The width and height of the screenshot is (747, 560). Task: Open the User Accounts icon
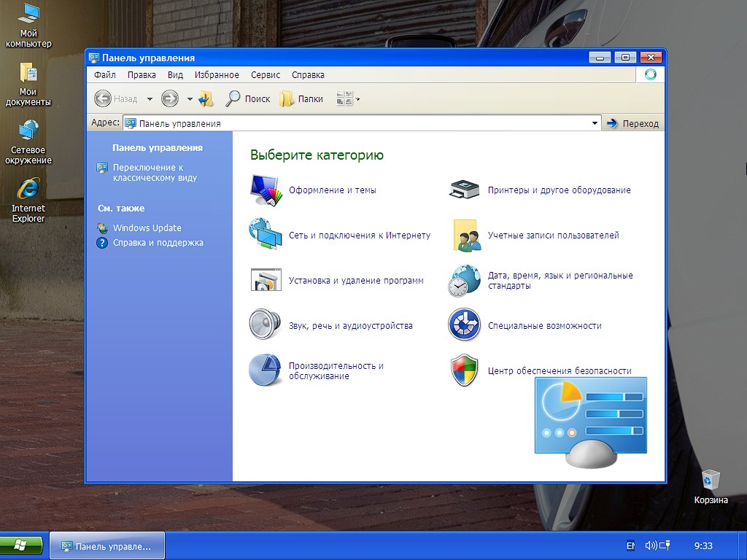point(464,235)
